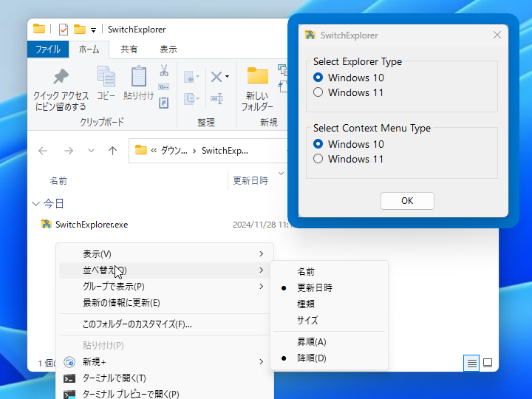
Task: Click the SwitchExplorer.exe file icon
Action: (x=47, y=225)
